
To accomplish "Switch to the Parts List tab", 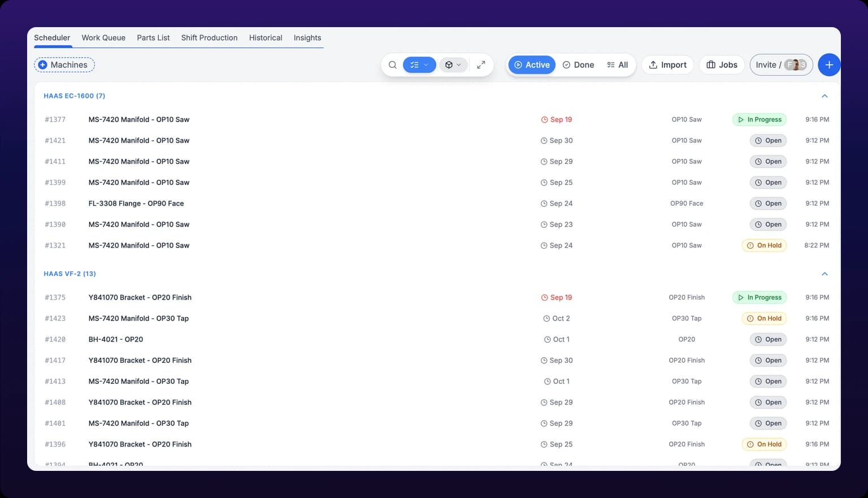I will tap(153, 38).
